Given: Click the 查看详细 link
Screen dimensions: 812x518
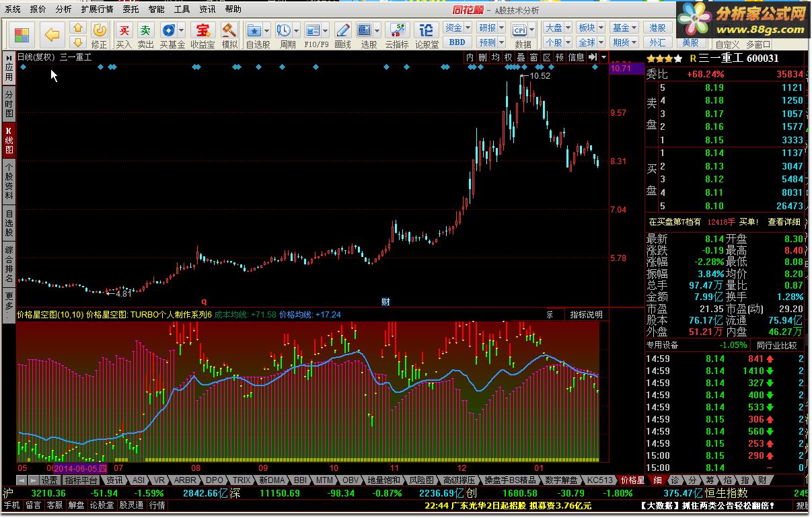Looking at the screenshot, I should [784, 221].
